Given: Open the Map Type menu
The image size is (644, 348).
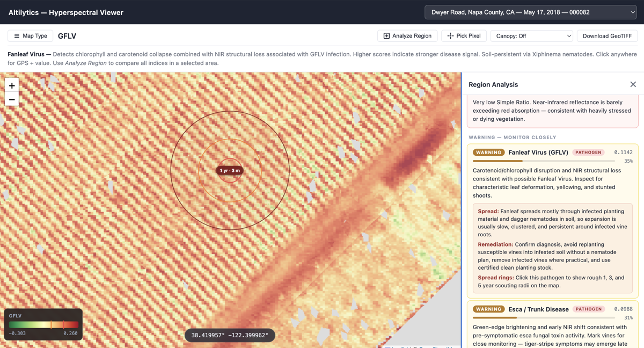Looking at the screenshot, I should click(x=31, y=36).
